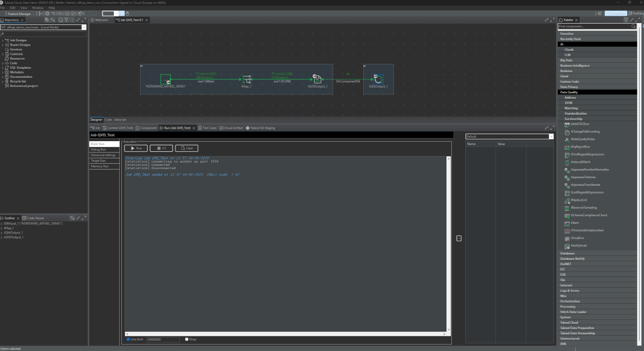Select tQVDOutput_1 in the Outline view
The height and width of the screenshot is (351, 644).
[14, 237]
